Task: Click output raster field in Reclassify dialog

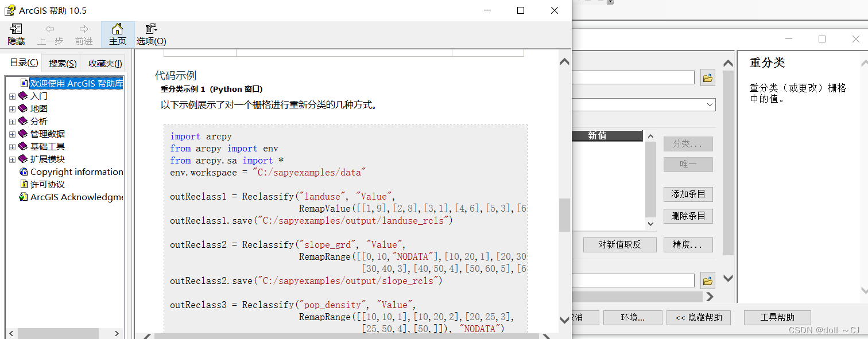Action: pos(633,280)
